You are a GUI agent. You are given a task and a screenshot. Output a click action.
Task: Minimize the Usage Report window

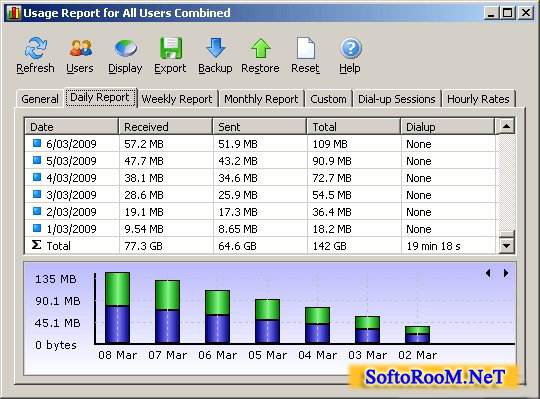coord(491,13)
